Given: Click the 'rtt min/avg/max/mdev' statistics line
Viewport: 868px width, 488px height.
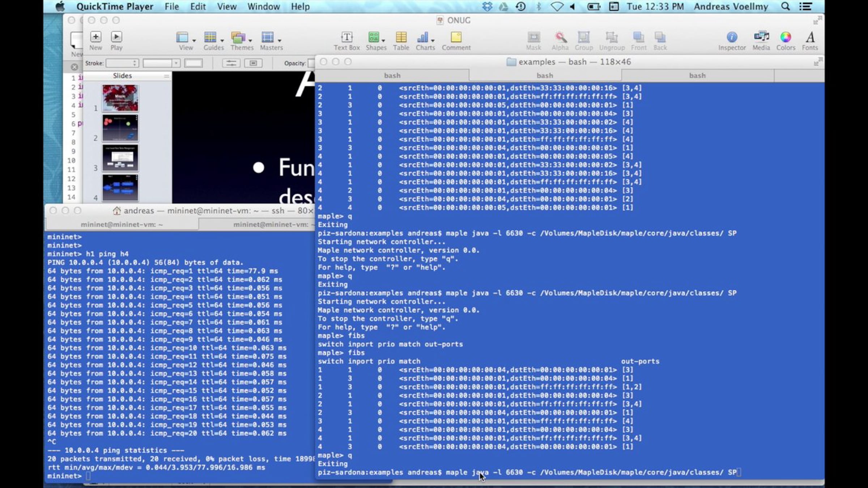Looking at the screenshot, I should pos(156,467).
